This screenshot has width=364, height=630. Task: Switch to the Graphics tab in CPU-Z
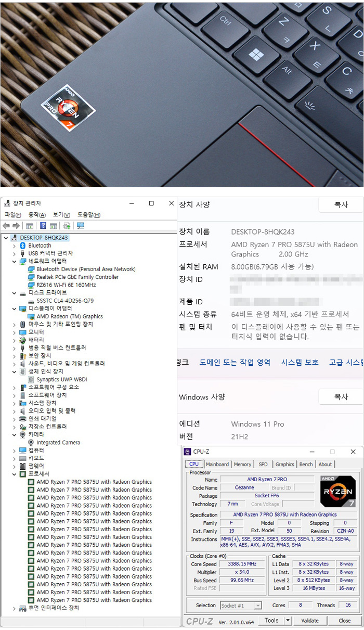[285, 465]
